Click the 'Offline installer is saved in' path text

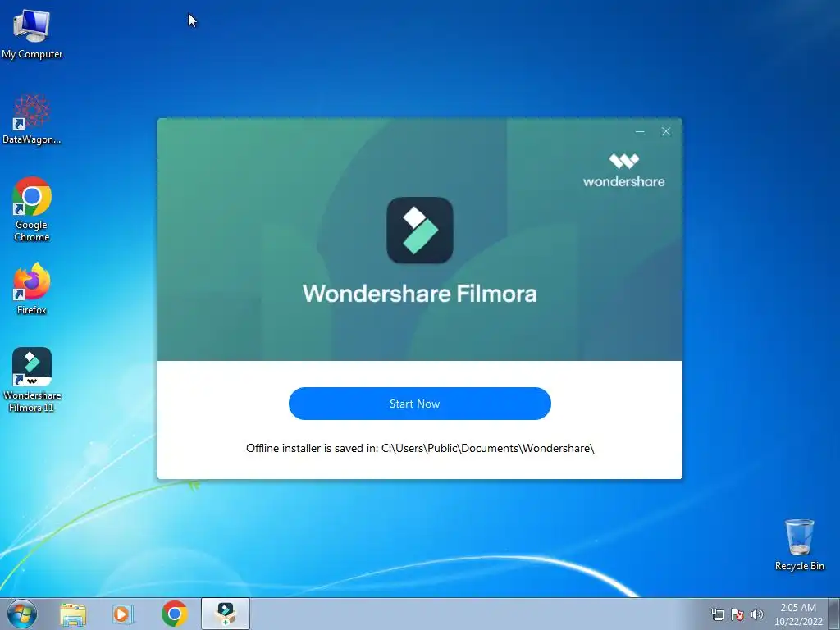click(420, 448)
